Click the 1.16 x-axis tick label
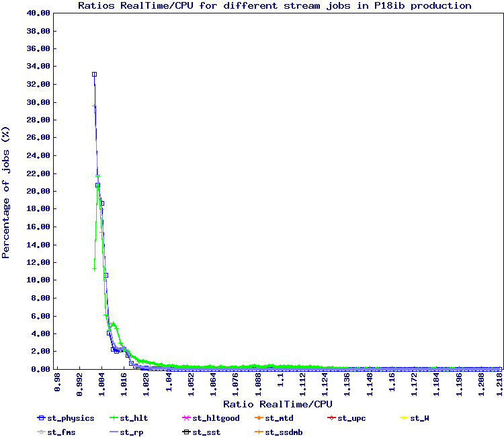The image size is (504, 437). pos(392,383)
